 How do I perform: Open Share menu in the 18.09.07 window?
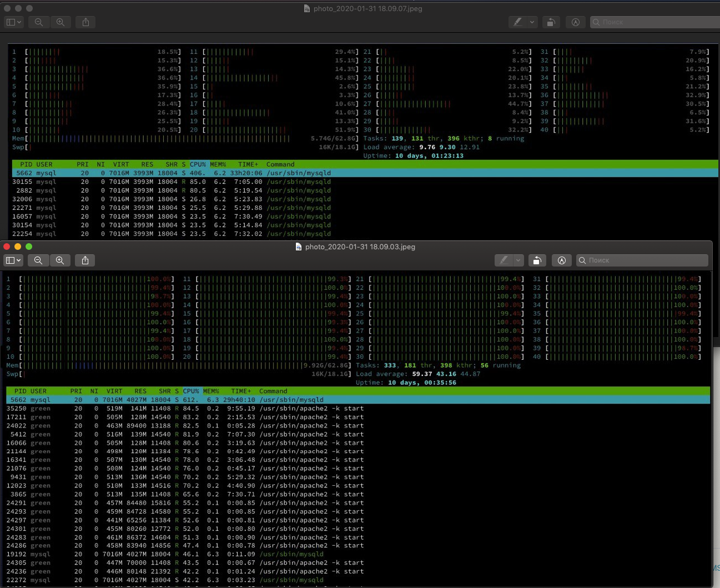tap(85, 22)
